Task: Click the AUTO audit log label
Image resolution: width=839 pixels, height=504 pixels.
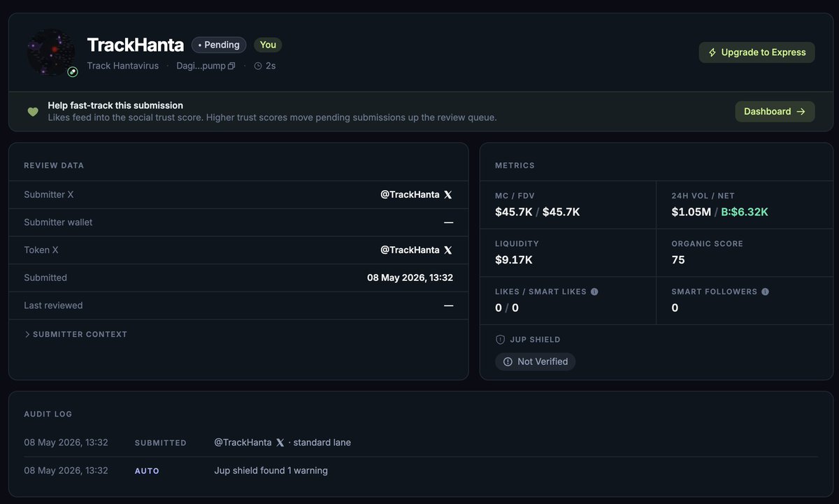Action: pos(147,471)
